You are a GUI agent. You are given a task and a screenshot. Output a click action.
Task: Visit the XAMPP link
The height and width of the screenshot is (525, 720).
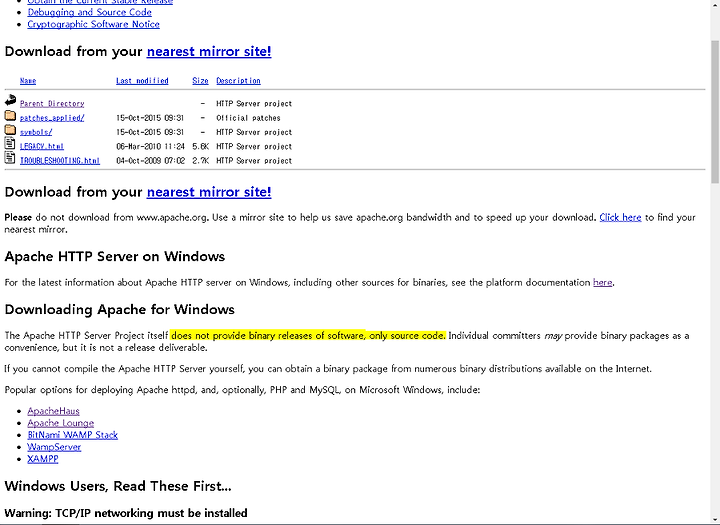[x=43, y=459]
